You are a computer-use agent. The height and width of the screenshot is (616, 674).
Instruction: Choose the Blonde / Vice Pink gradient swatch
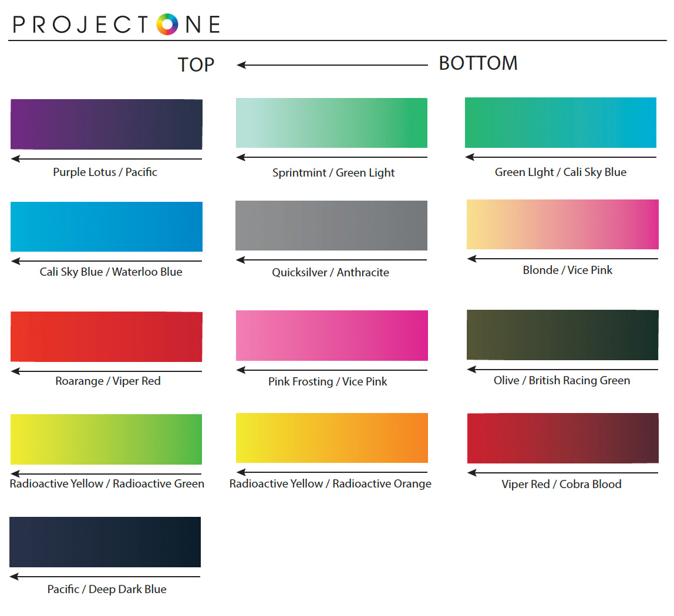pyautogui.click(x=562, y=225)
